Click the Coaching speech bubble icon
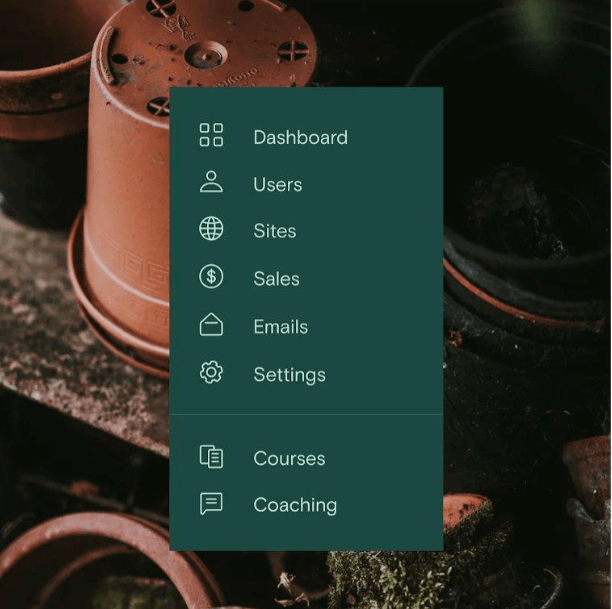Viewport: 612px width, 609px height. pos(211,504)
